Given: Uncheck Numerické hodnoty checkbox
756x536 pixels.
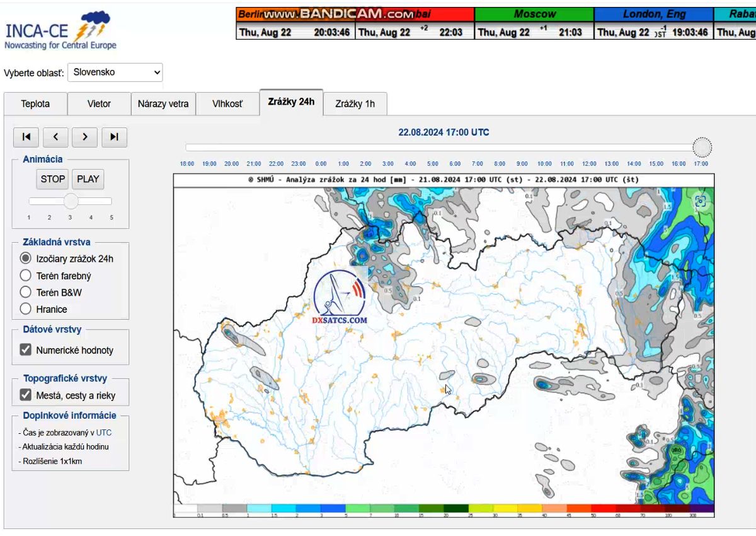Looking at the screenshot, I should click(26, 350).
